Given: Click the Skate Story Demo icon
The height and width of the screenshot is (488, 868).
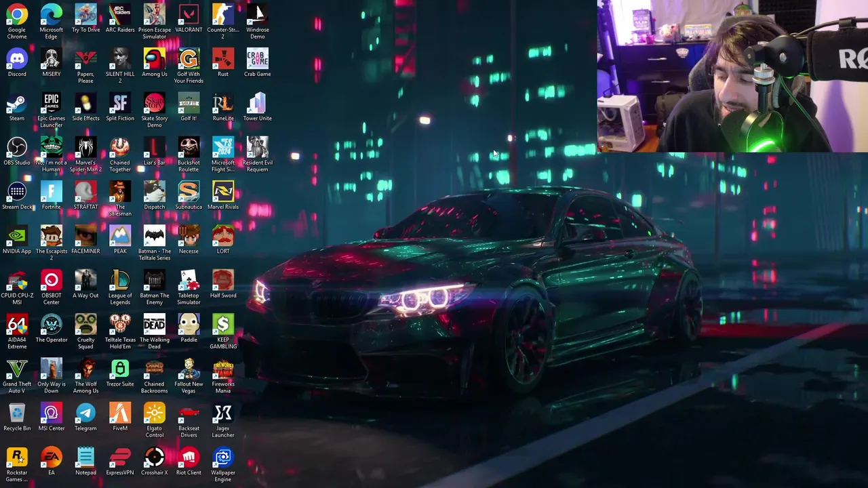Looking at the screenshot, I should (x=155, y=103).
